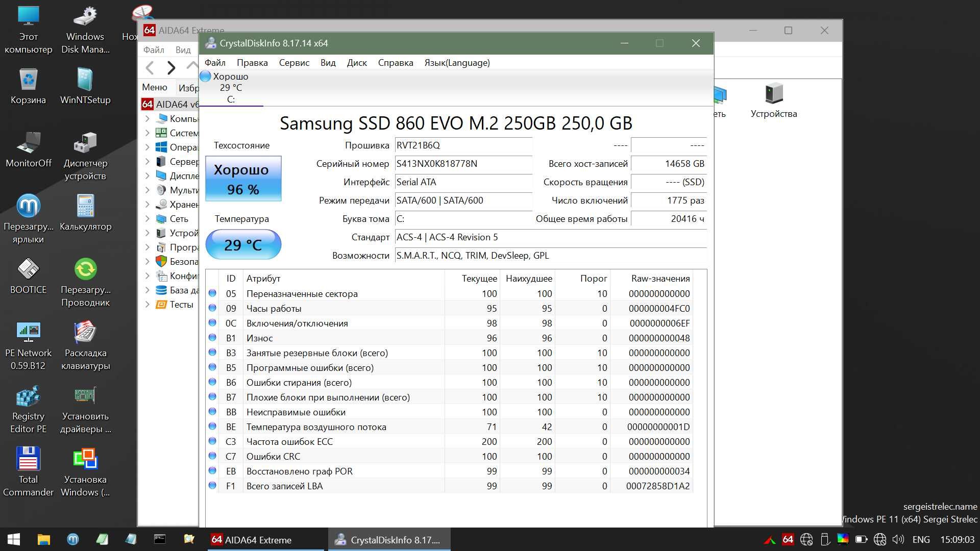Open Сервис menu in CrystalDiskInfo
This screenshot has height=551, width=980.
click(x=294, y=63)
